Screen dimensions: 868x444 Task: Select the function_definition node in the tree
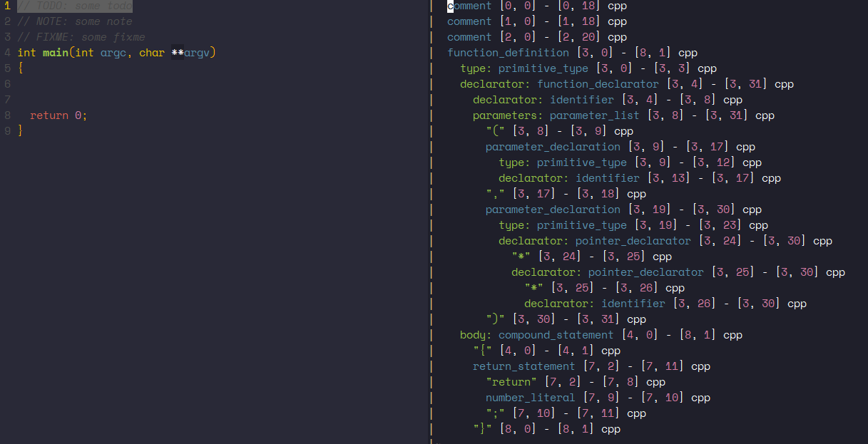[508, 52]
